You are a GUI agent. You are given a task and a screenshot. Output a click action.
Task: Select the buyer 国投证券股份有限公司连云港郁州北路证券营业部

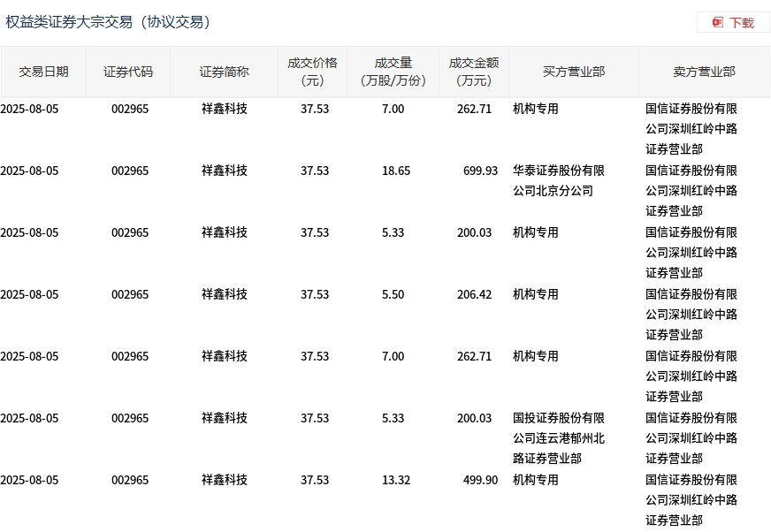click(x=559, y=438)
